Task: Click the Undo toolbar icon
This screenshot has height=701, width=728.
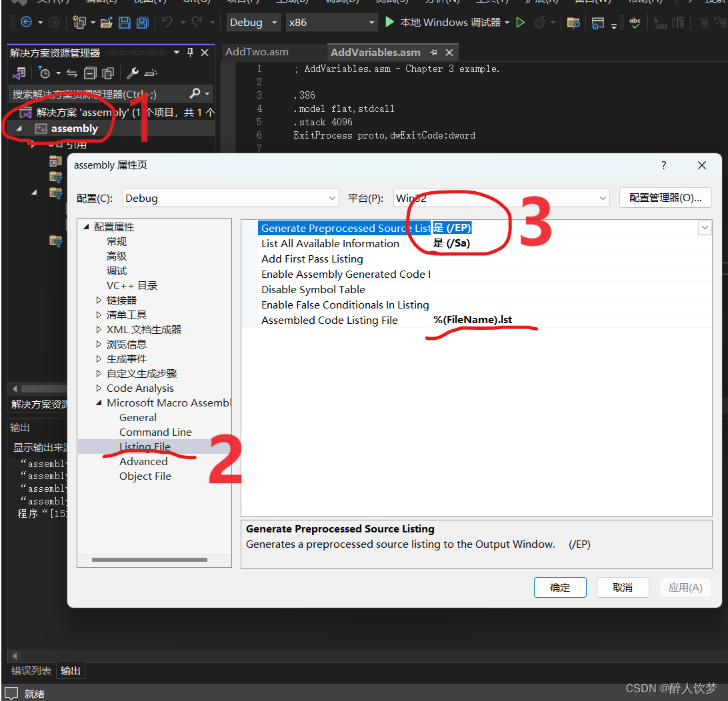Action: (167, 22)
